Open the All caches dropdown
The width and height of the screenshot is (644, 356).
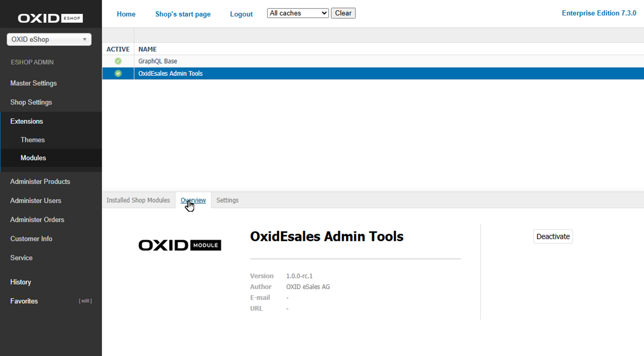tap(297, 13)
